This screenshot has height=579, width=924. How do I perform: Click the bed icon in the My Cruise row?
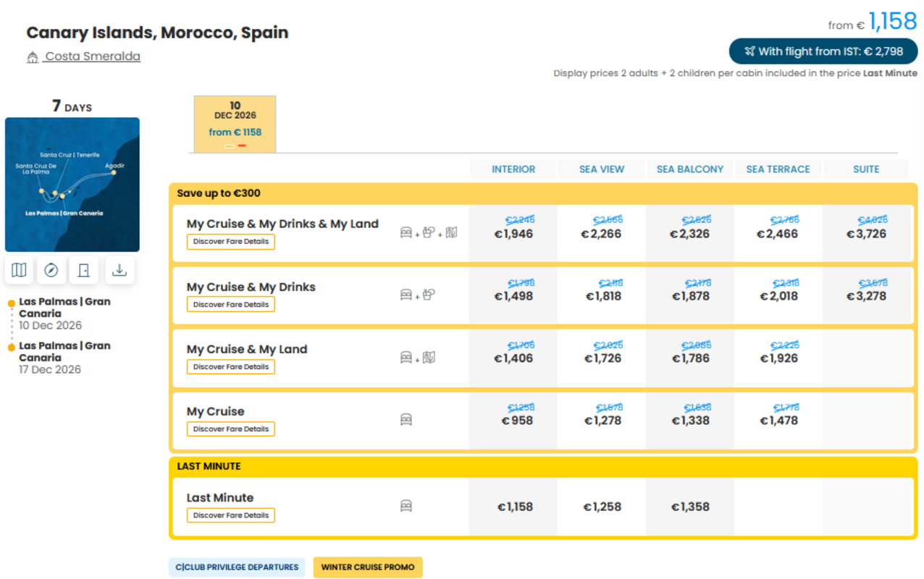pos(406,420)
